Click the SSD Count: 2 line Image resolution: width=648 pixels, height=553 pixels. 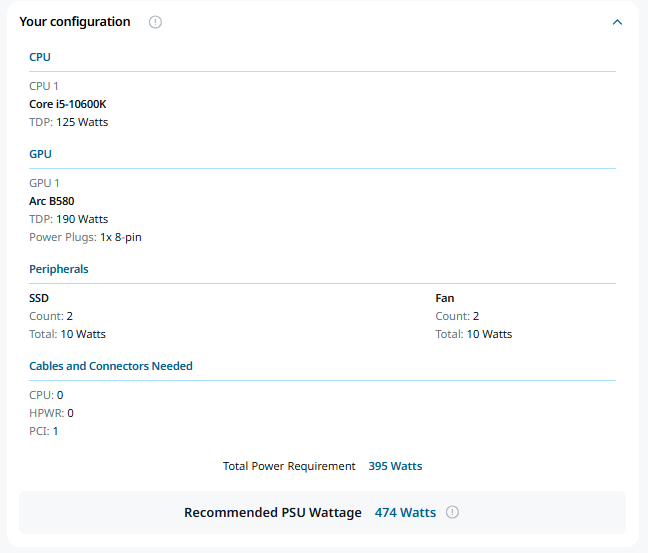(x=51, y=316)
